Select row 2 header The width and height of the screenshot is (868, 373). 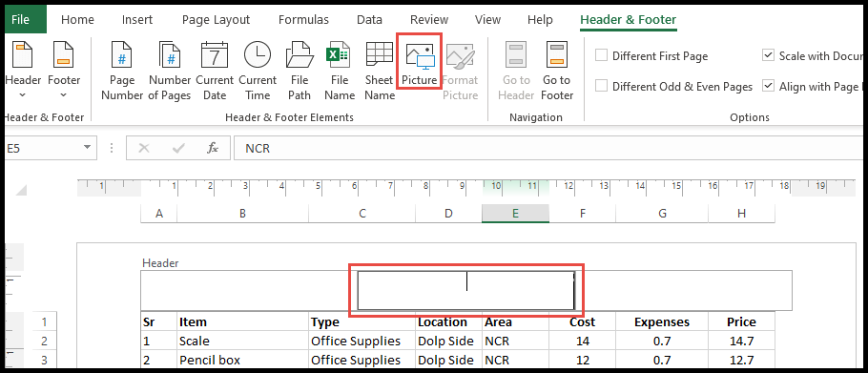click(x=44, y=341)
